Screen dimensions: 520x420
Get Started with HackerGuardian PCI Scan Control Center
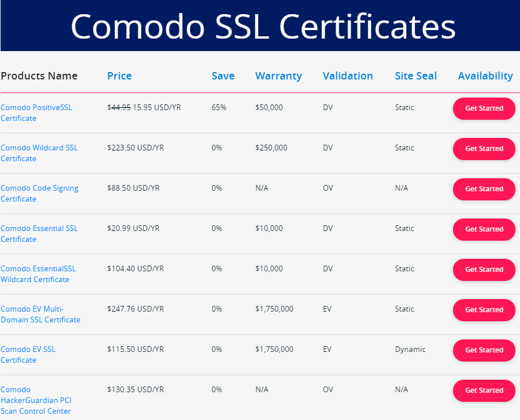point(484,390)
